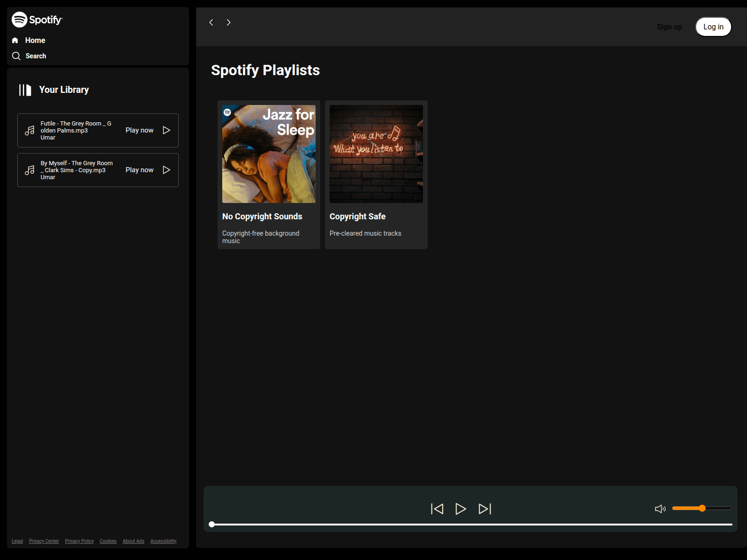Viewport: 747px width, 560px height.
Task: Click the Spotify logo
Action: pos(37,20)
